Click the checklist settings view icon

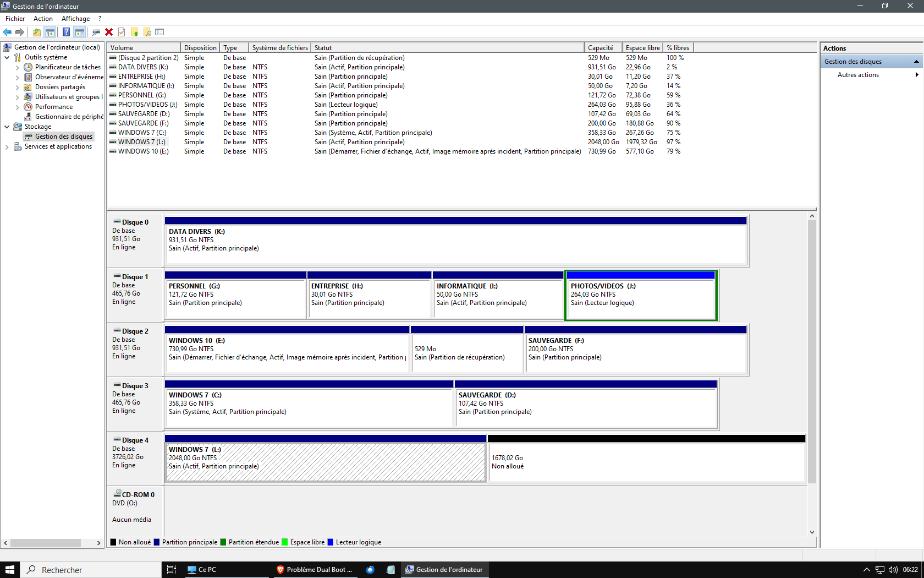pos(160,32)
